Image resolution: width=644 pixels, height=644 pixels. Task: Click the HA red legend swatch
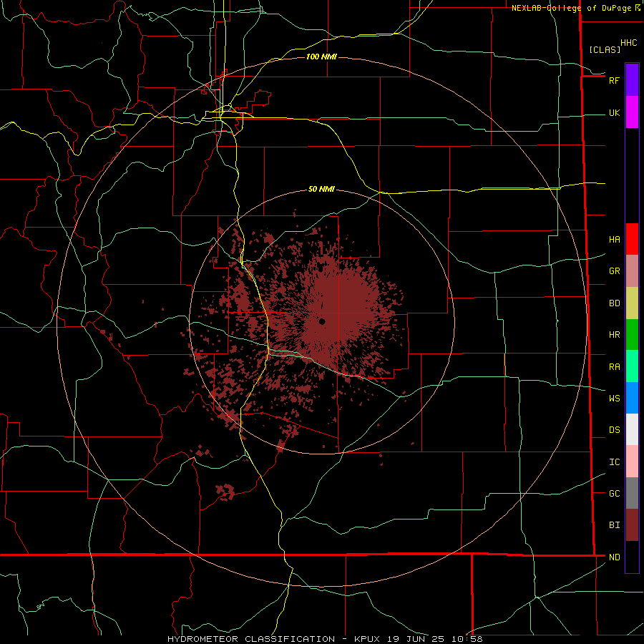click(x=632, y=239)
